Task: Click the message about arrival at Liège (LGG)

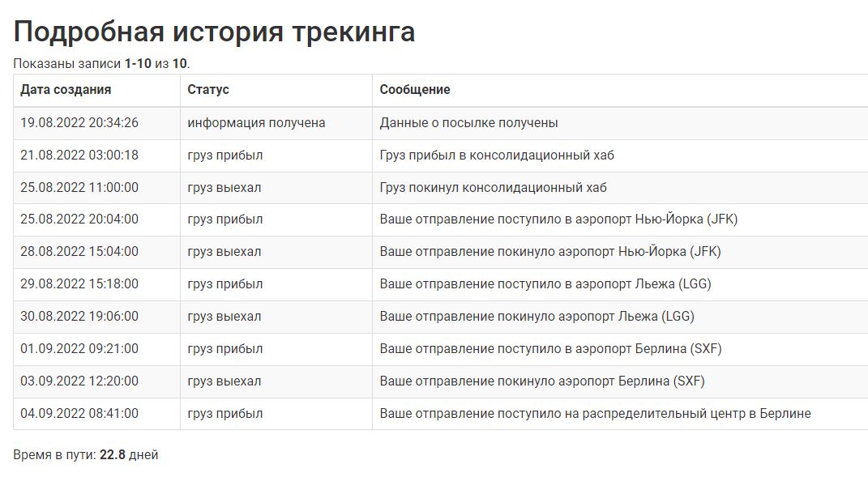Action: click(545, 284)
